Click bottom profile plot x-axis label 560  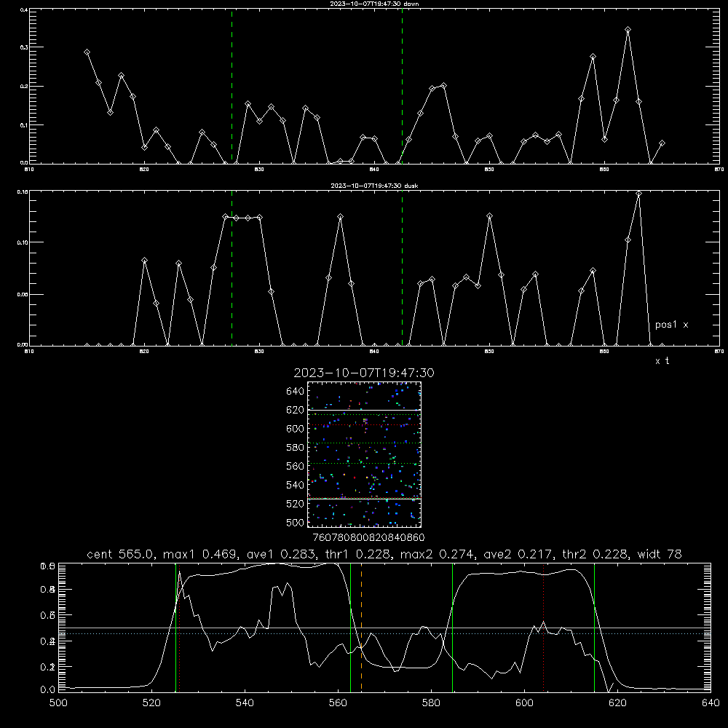tap(338, 703)
